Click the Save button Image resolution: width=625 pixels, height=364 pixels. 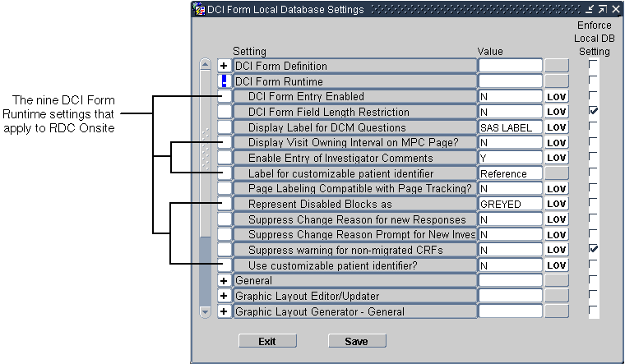[357, 341]
